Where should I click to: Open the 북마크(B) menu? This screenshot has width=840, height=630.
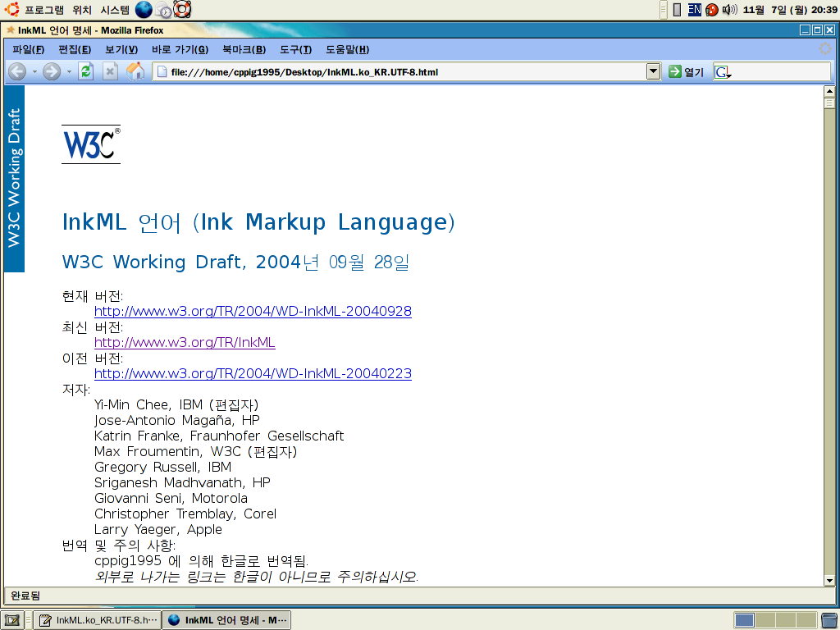click(x=244, y=50)
